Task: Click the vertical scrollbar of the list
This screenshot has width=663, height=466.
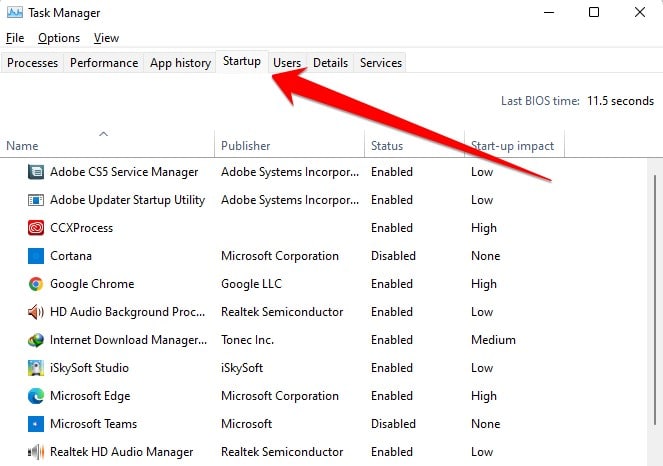Action: click(655, 312)
